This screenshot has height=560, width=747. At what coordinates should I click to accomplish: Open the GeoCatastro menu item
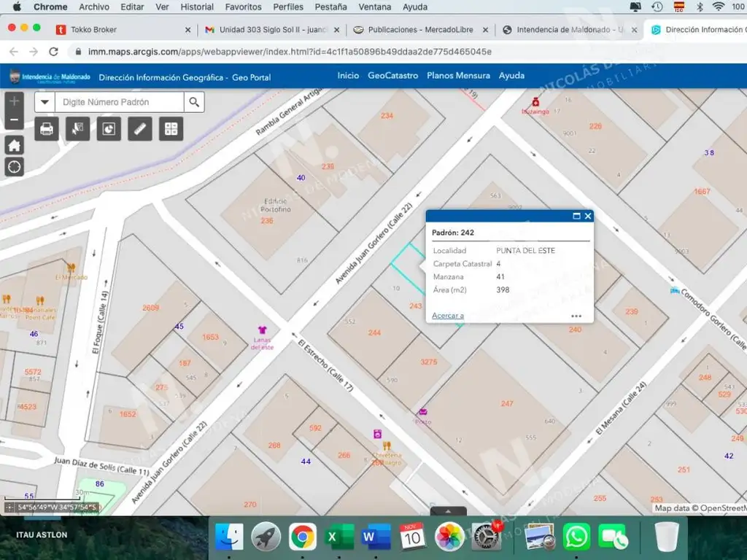pyautogui.click(x=392, y=76)
